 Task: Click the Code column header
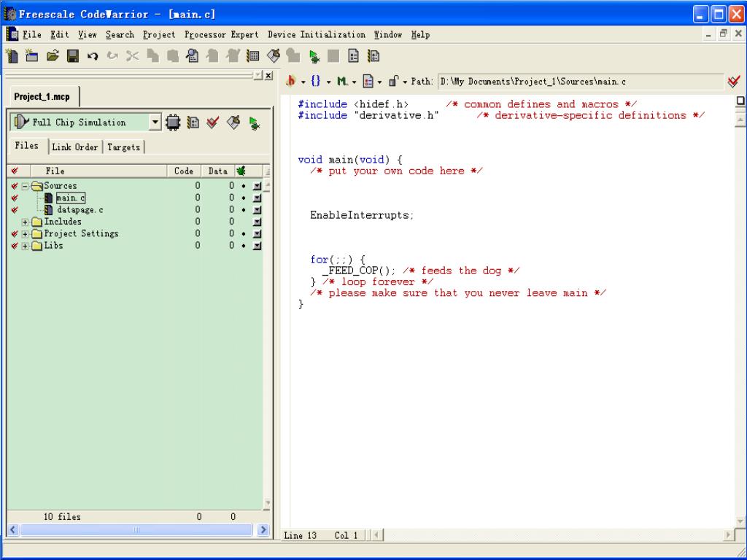click(184, 171)
